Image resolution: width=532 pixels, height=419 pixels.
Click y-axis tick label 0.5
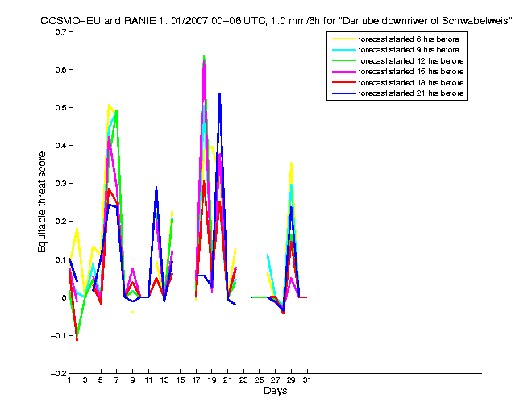pyautogui.click(x=60, y=108)
